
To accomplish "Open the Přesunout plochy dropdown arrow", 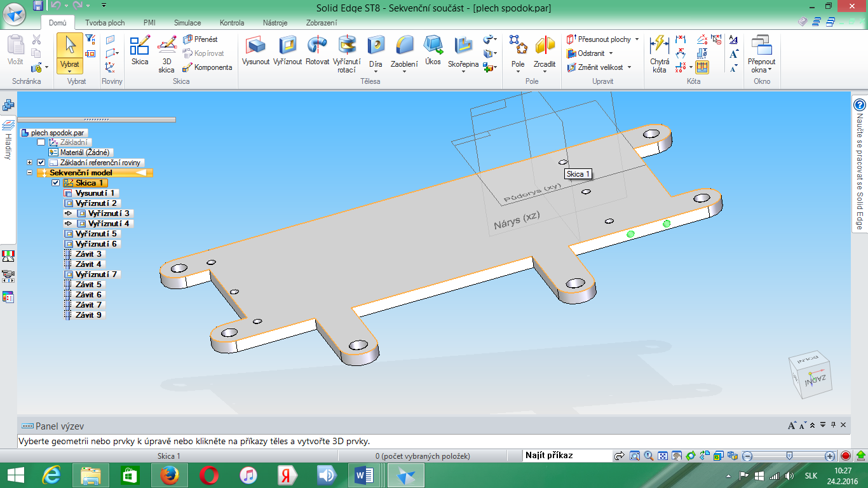I will [x=637, y=39].
